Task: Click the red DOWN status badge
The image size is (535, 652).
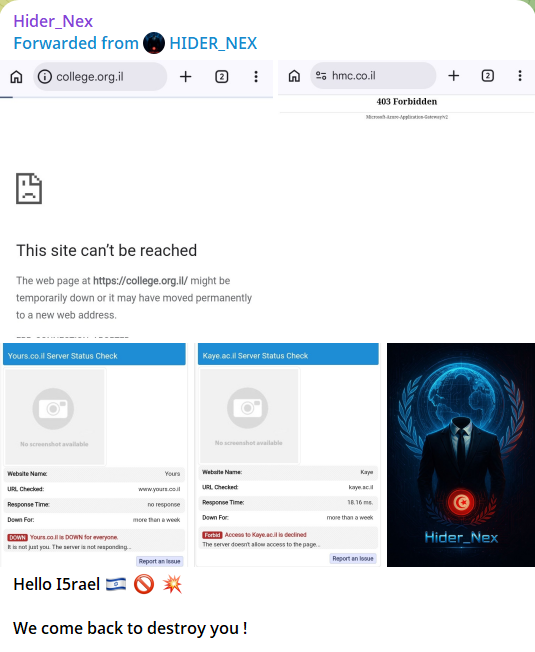Action: [17, 538]
